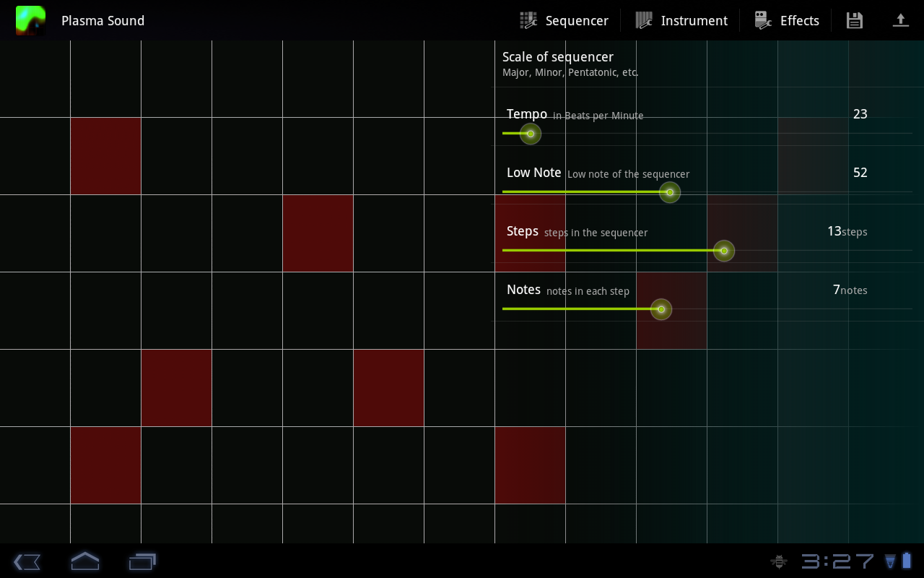Tap the clock in the system status bar

click(x=839, y=561)
